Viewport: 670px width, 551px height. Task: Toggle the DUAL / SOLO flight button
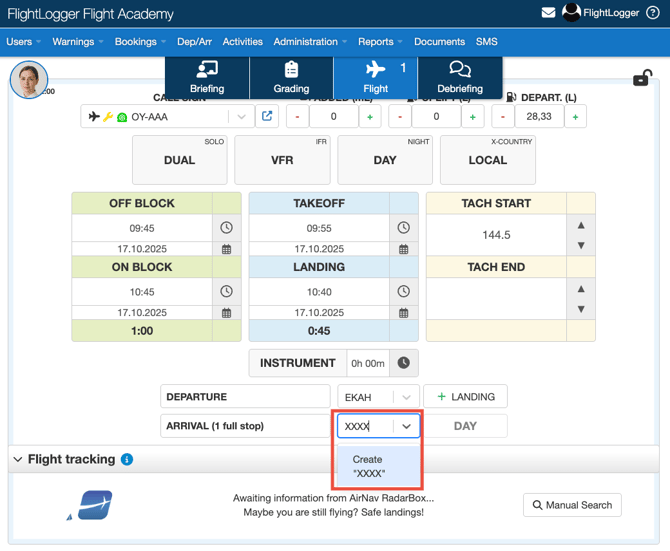(x=180, y=160)
